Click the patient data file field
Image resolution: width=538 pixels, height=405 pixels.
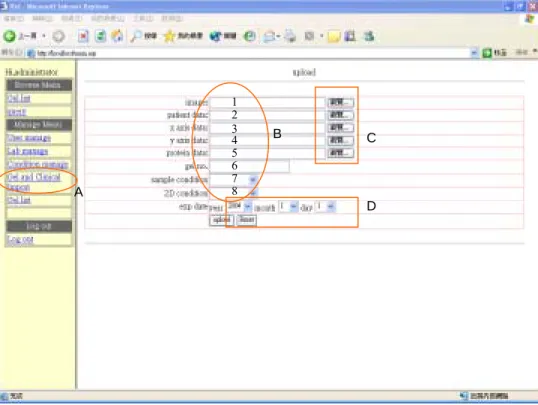point(267,115)
